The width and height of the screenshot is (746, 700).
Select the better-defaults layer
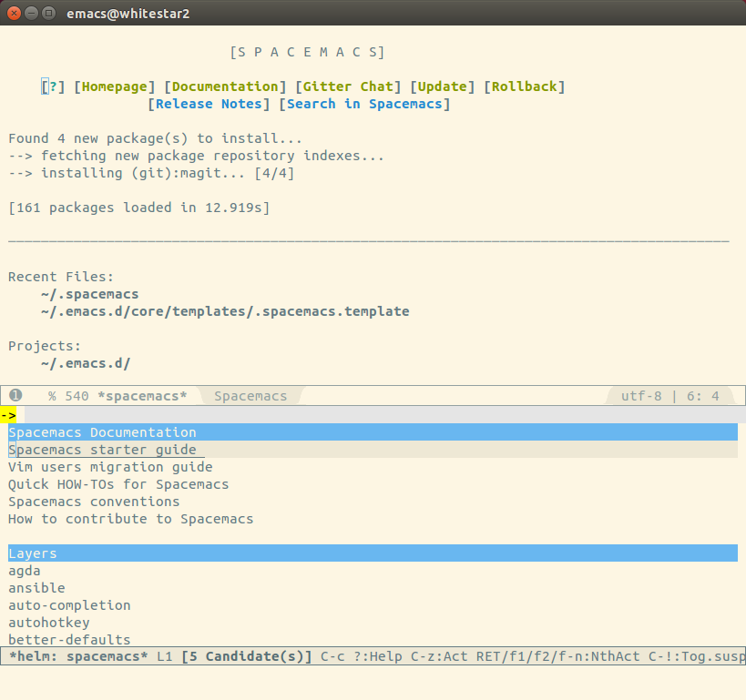click(69, 640)
